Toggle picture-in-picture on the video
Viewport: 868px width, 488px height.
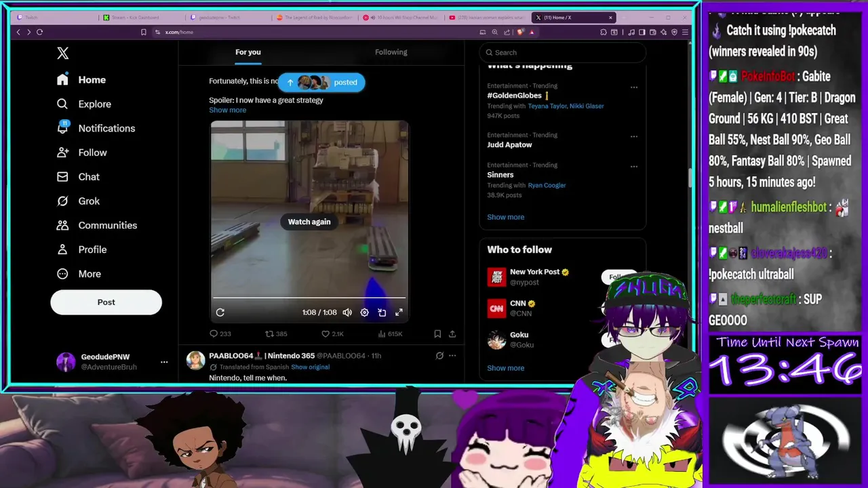coord(382,312)
